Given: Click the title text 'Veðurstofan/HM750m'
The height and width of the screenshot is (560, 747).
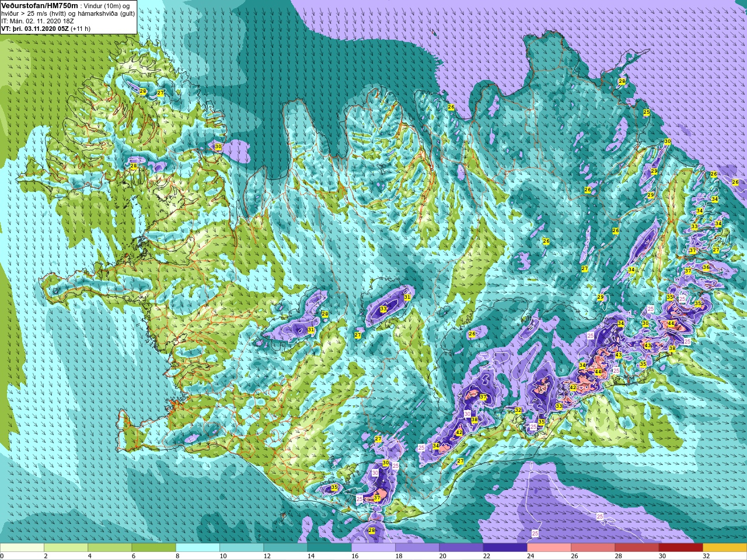Looking at the screenshot, I should coord(40,5).
